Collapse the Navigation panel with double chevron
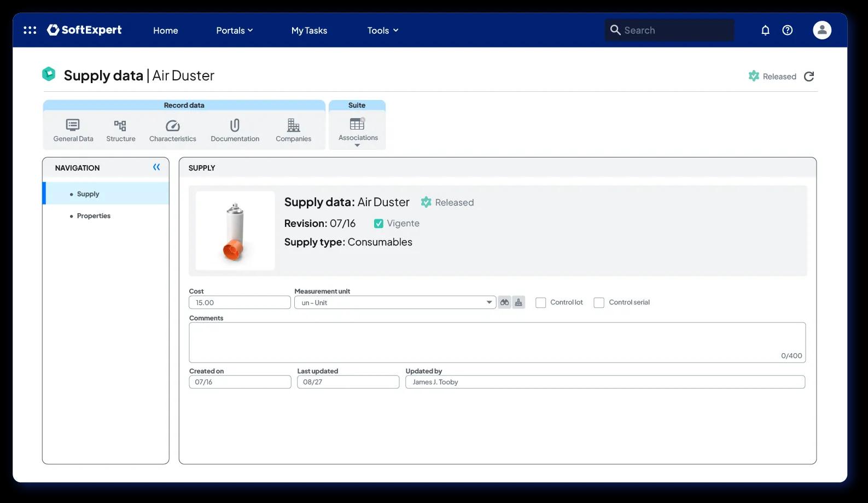The width and height of the screenshot is (868, 503). point(156,167)
